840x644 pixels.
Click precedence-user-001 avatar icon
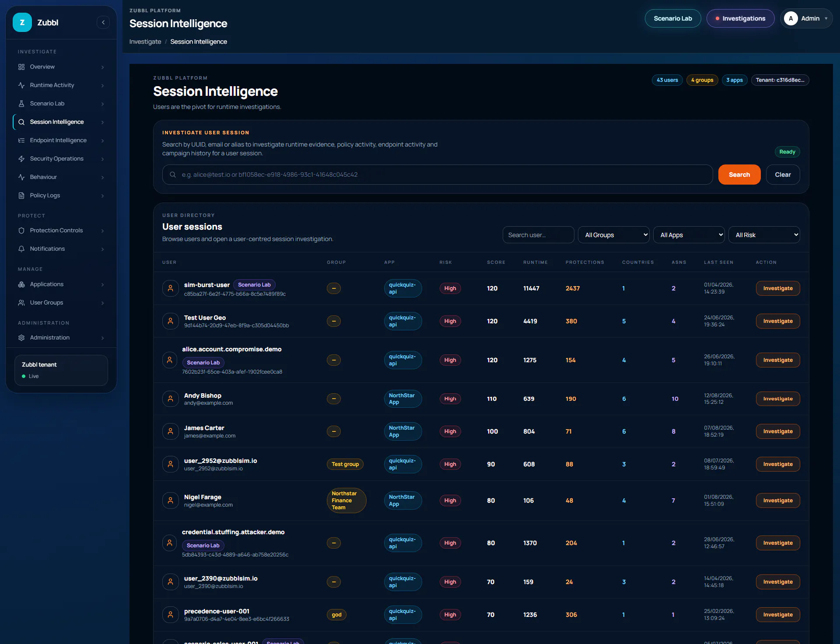[x=171, y=615]
